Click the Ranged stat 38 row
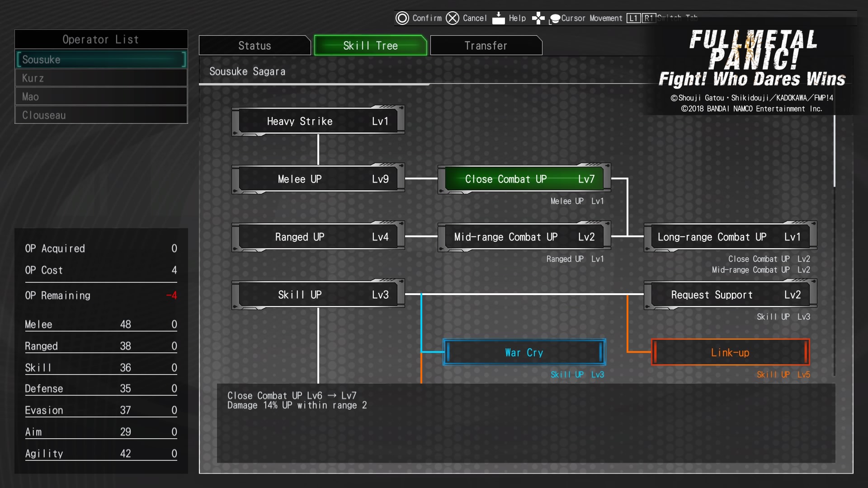The image size is (868, 488). (x=101, y=346)
